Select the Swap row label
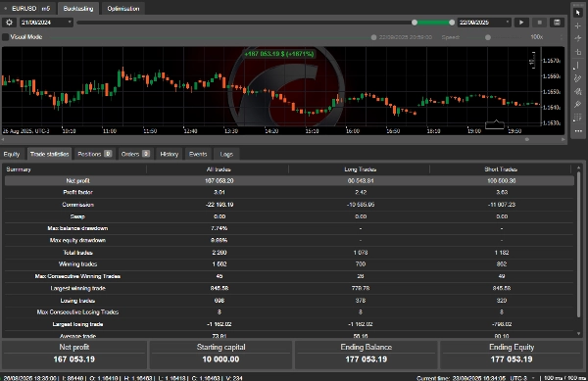This screenshot has width=588, height=381. 77,216
